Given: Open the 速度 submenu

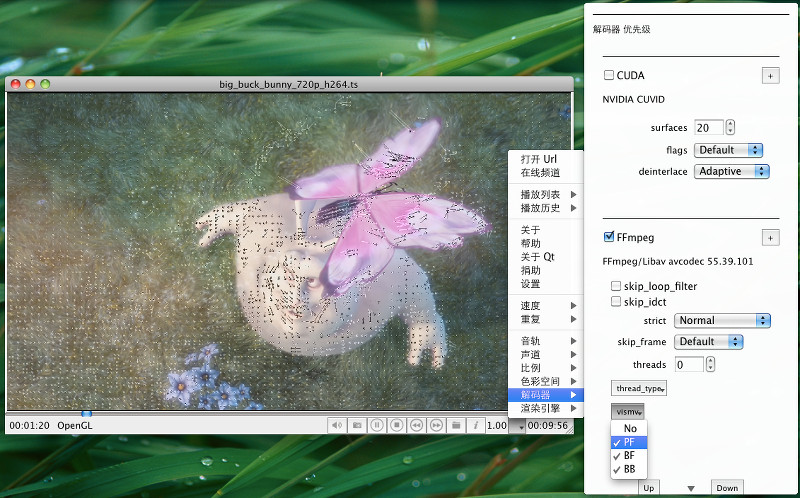Looking at the screenshot, I should [x=545, y=306].
